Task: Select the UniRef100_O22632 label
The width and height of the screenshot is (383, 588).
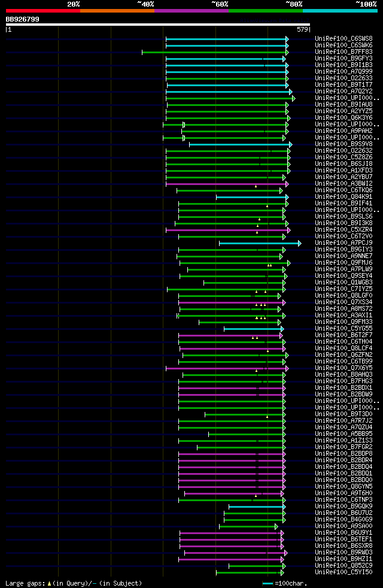Action: coord(344,151)
